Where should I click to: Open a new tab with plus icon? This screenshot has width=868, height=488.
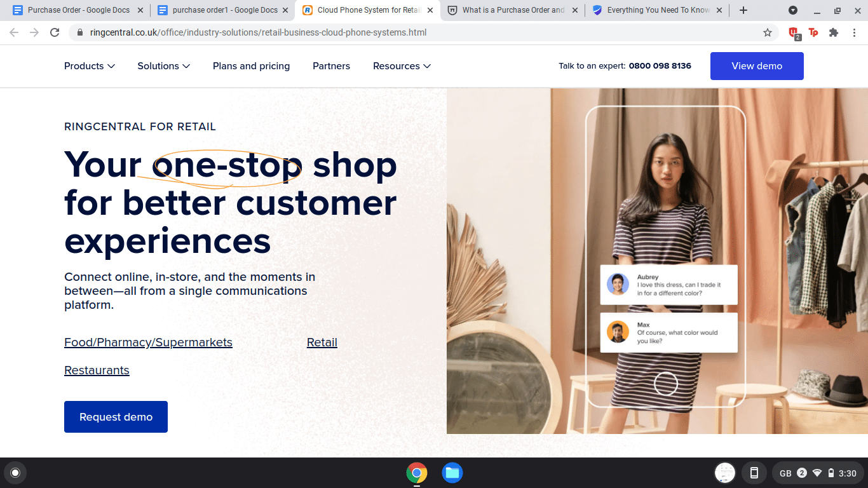743,10
